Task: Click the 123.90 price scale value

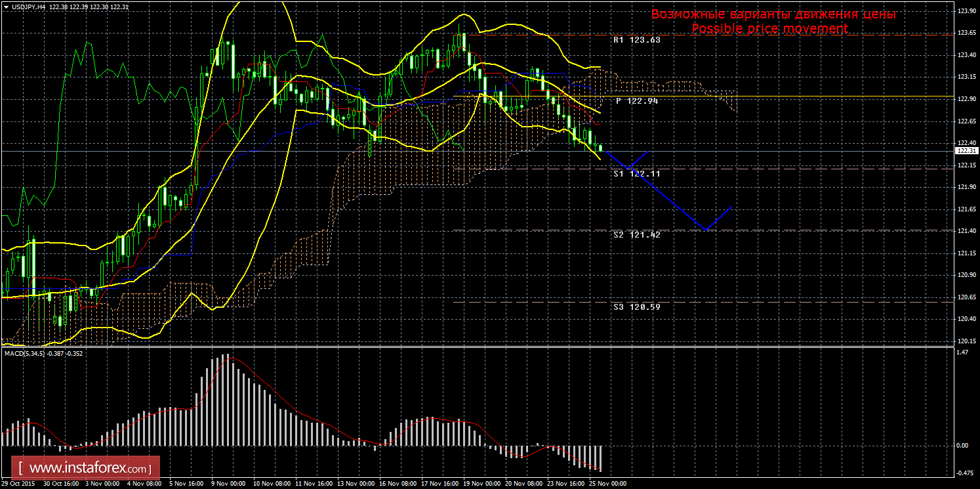Action: (x=966, y=11)
